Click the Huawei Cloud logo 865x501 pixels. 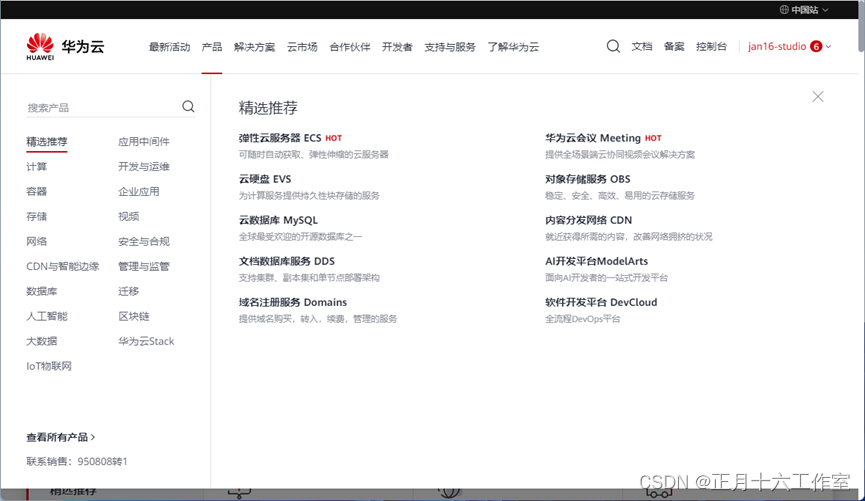tap(65, 46)
